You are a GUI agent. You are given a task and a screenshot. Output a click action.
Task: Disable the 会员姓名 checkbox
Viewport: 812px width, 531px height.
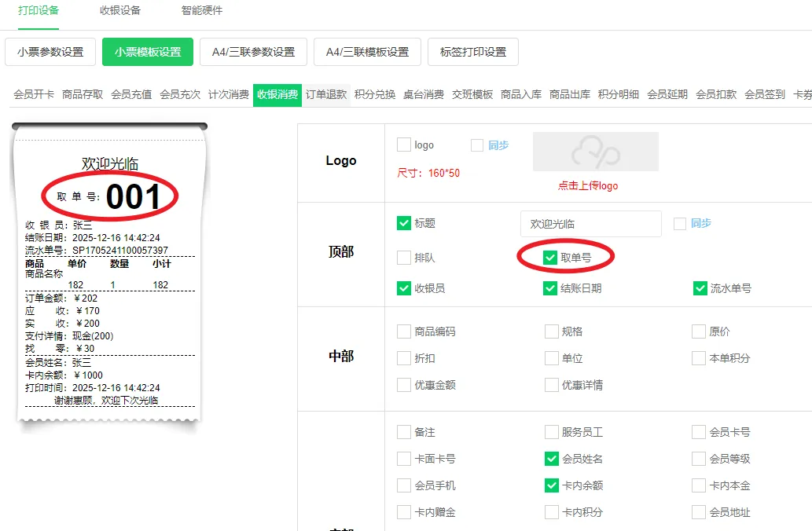click(x=552, y=459)
